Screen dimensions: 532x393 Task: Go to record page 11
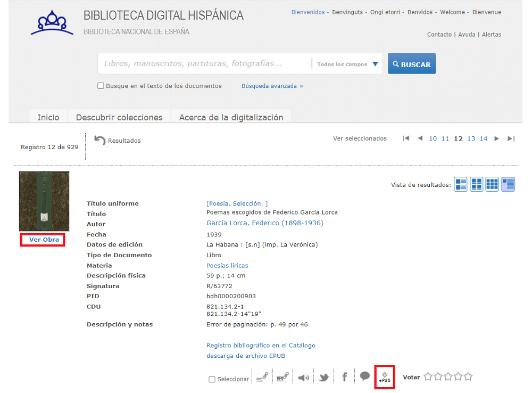click(445, 138)
